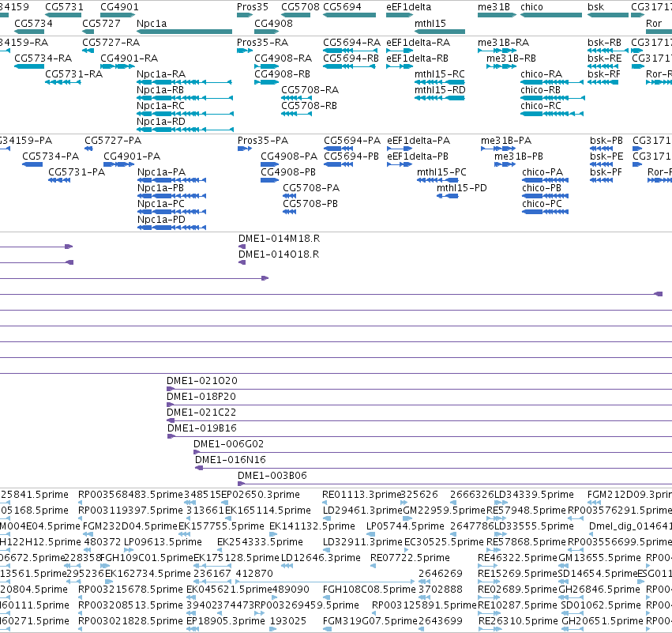Open the DME1-006G02 BAC label
Image resolution: width=672 pixels, height=633 pixels.
pyautogui.click(x=228, y=444)
